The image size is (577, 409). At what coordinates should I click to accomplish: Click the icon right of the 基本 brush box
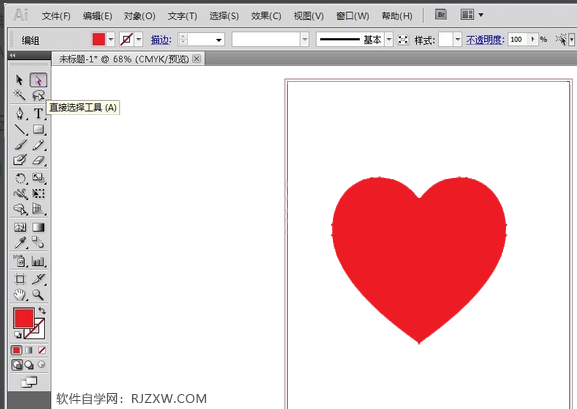[403, 39]
